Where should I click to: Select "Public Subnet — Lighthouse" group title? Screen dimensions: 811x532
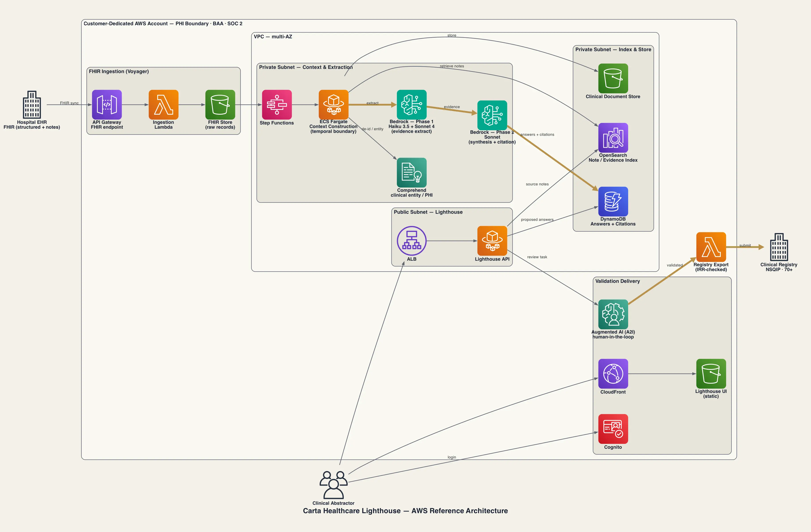[x=428, y=212]
